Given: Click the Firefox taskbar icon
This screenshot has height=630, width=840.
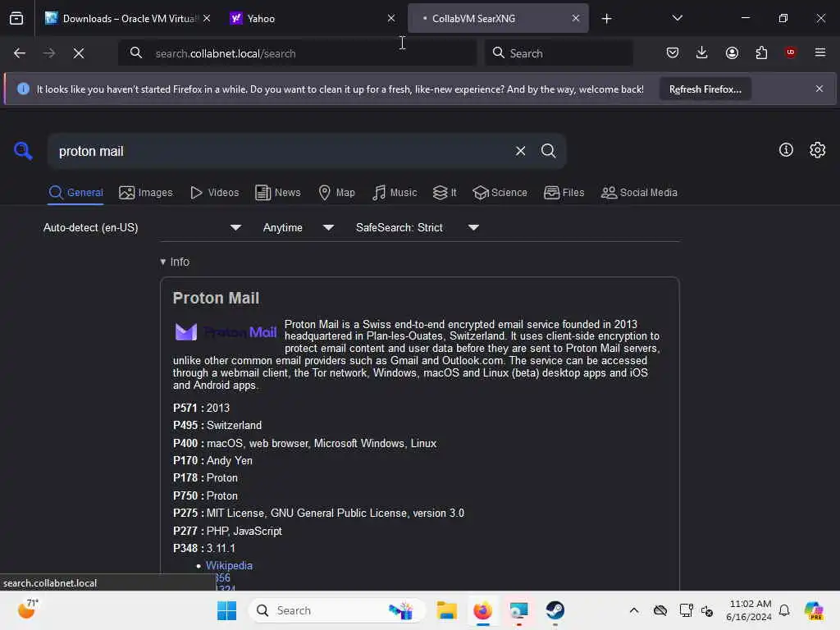Looking at the screenshot, I should click(x=482, y=610).
